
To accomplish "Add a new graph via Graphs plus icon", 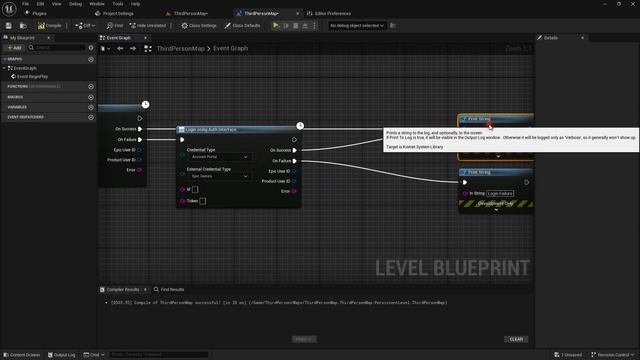I will pyautogui.click(x=91, y=59).
